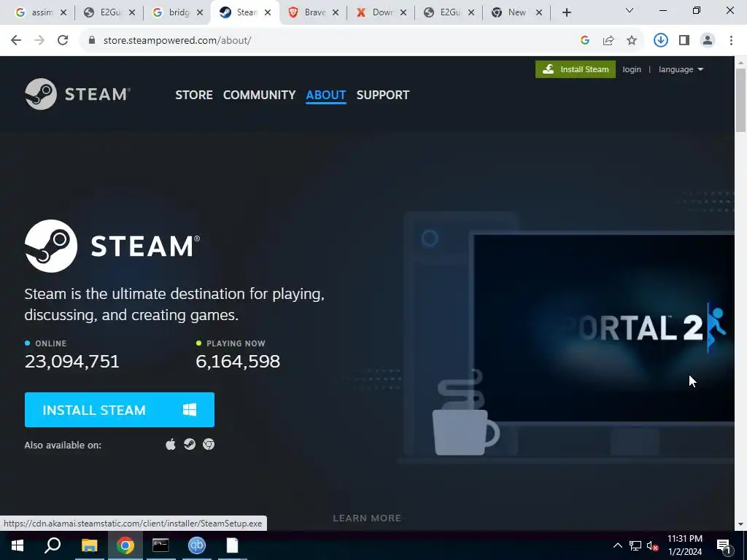Open the tab search chevron

[x=630, y=10]
